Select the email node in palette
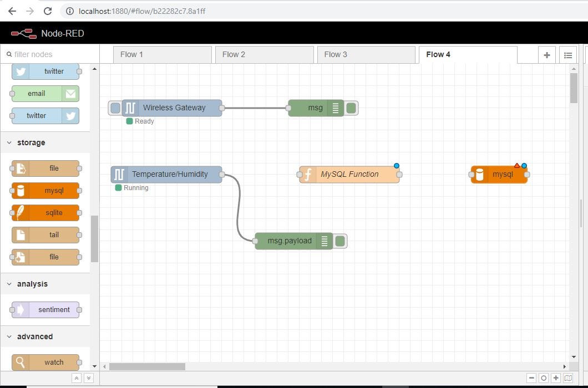The height and width of the screenshot is (388, 588). (45, 93)
